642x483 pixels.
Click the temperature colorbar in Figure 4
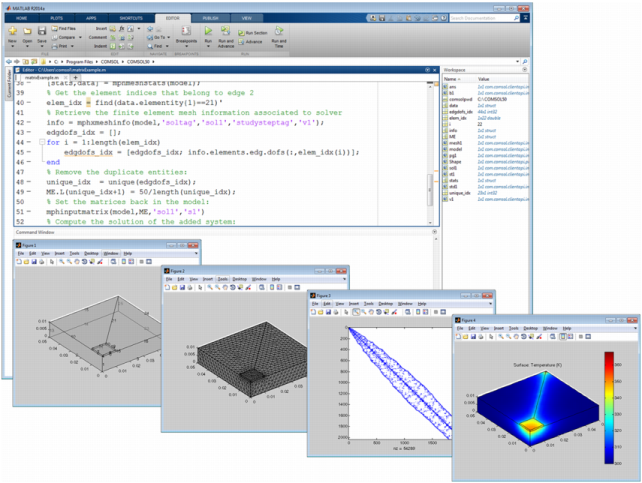click(609, 408)
